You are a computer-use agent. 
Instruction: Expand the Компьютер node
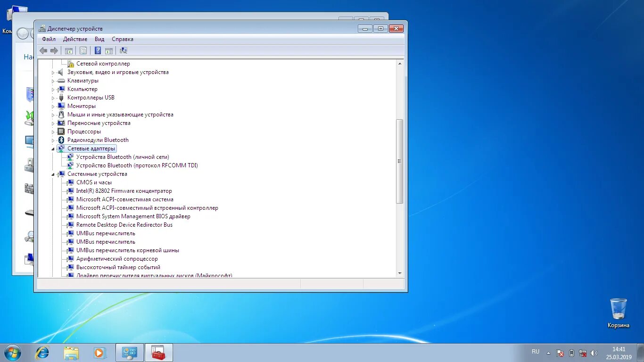[x=53, y=90]
